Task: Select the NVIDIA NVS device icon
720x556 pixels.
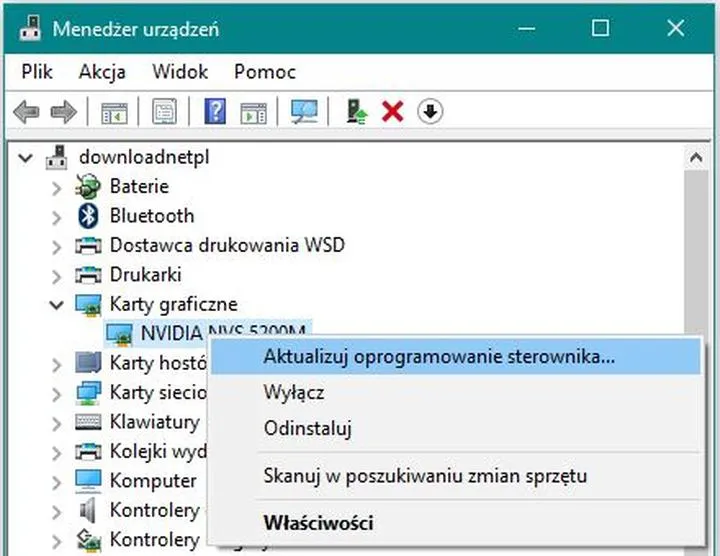Action: point(119,334)
